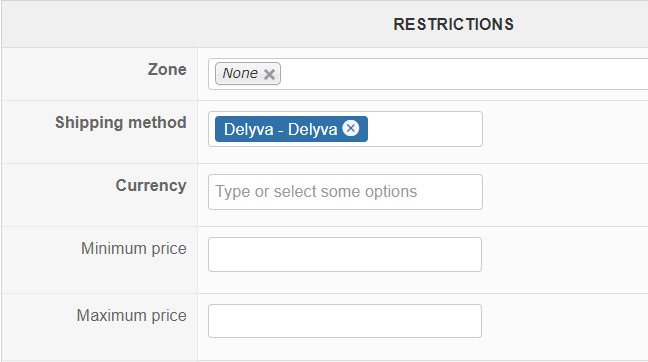Click the Zone field label

167,69
